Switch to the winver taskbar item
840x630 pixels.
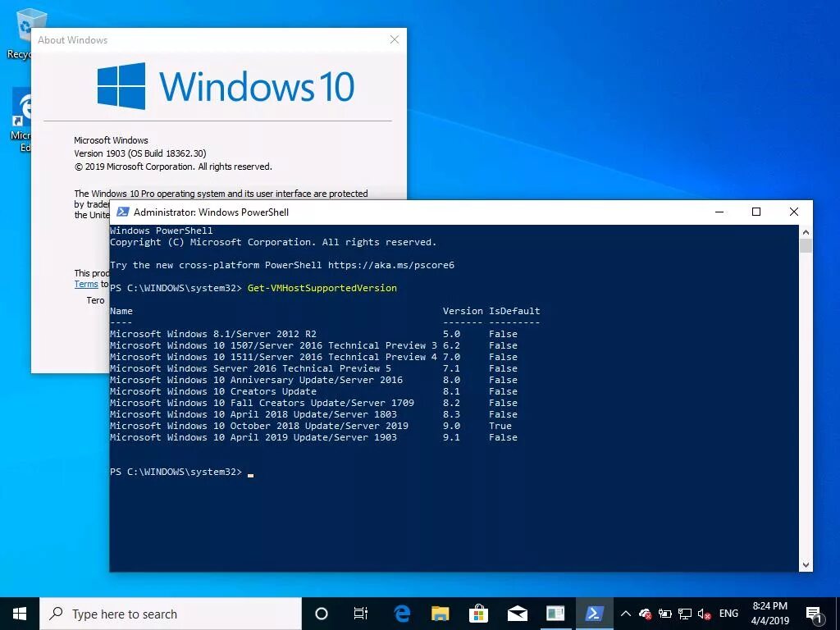pyautogui.click(x=555, y=614)
